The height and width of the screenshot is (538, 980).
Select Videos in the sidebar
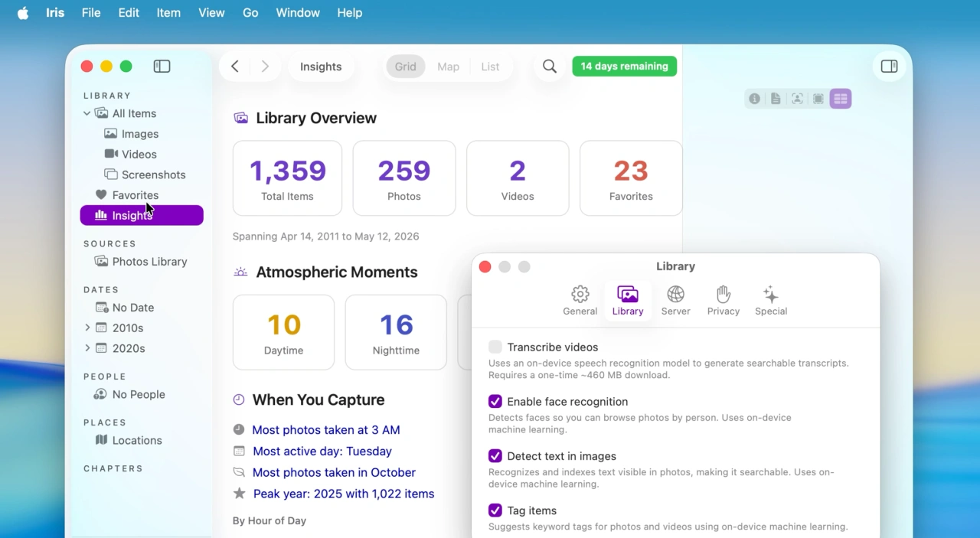click(x=142, y=155)
